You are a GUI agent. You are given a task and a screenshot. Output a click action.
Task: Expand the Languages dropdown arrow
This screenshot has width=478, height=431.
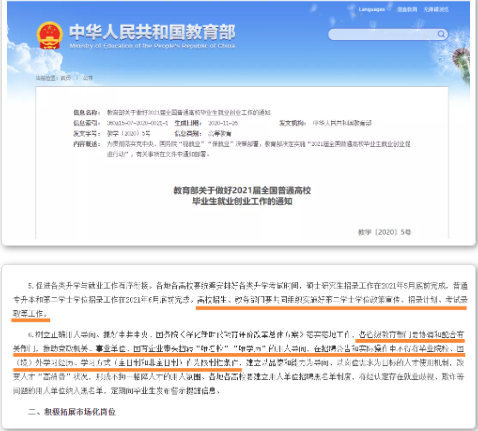click(x=389, y=9)
